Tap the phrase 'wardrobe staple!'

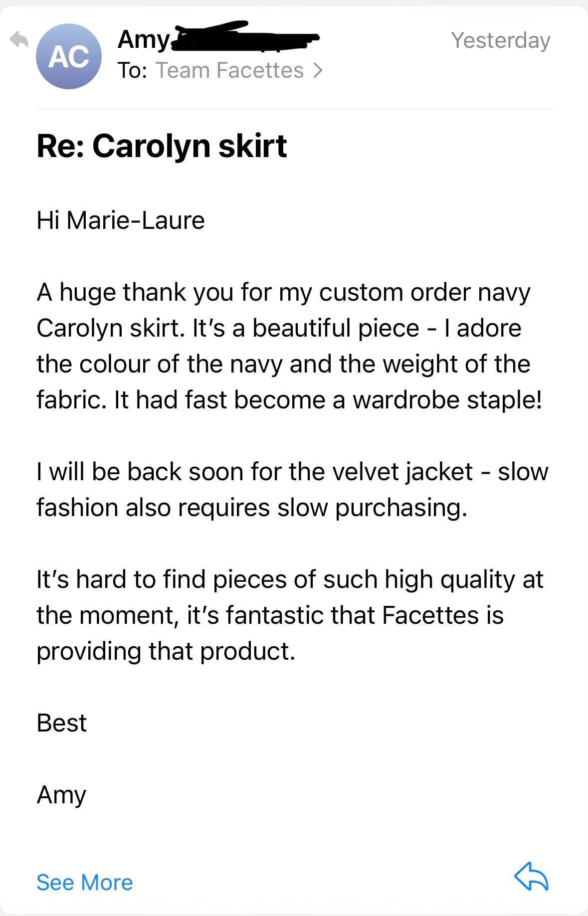[447, 400]
